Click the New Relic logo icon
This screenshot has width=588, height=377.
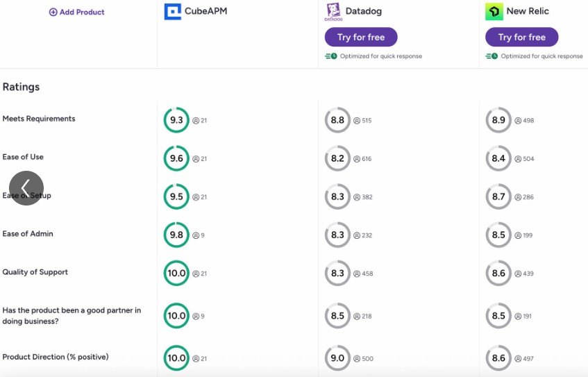point(494,11)
